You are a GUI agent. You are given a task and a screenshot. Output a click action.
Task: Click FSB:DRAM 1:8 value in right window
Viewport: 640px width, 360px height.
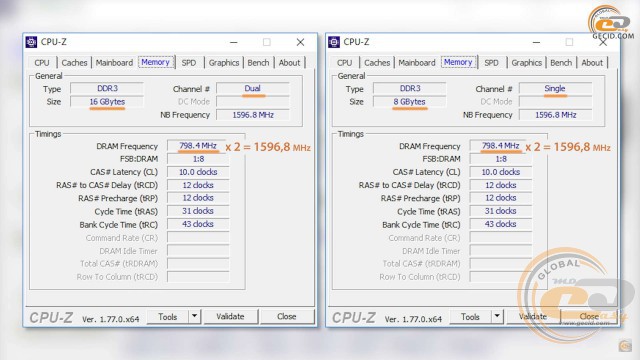(500, 159)
